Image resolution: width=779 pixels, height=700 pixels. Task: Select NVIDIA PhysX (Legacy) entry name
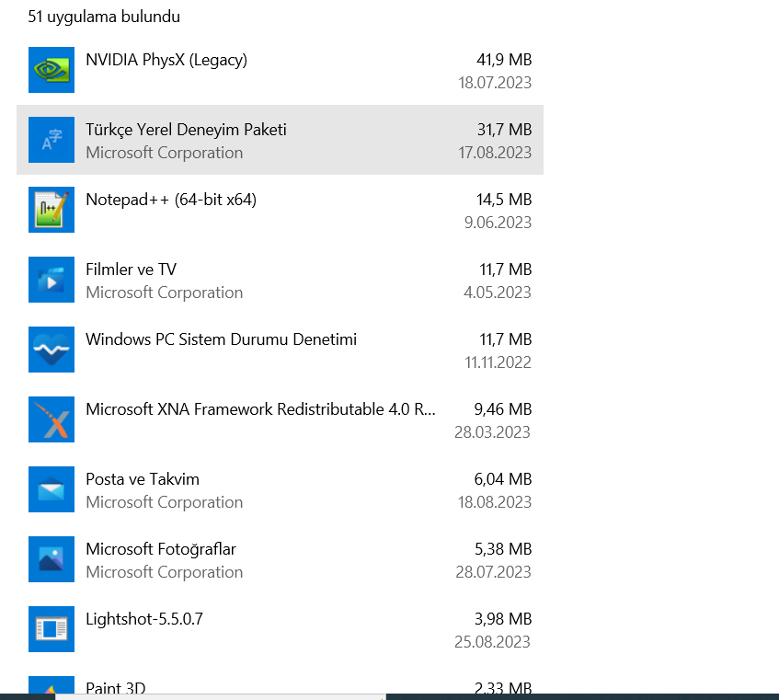pyautogui.click(x=166, y=60)
